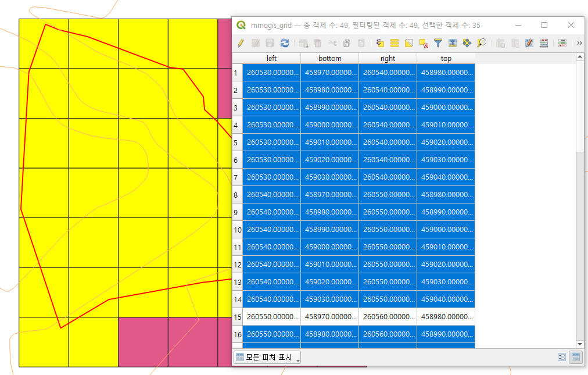Click the delete field icon
The height and width of the screenshot is (375, 588).
tap(515, 43)
